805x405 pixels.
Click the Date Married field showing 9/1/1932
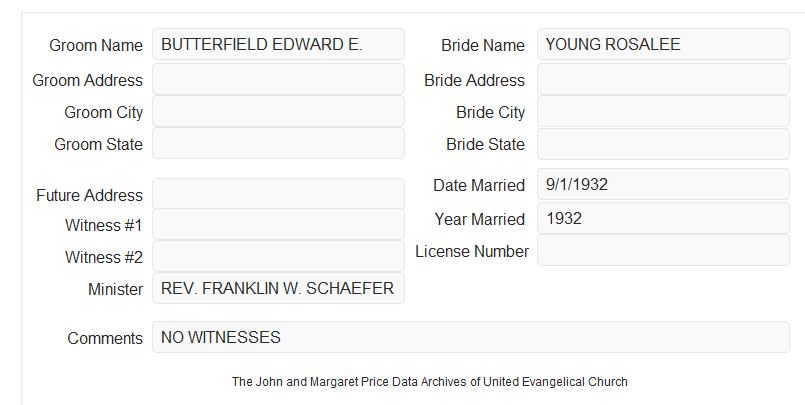pos(663,184)
